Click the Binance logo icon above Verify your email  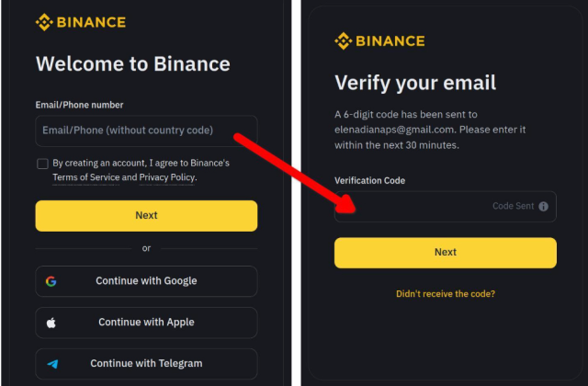[344, 40]
